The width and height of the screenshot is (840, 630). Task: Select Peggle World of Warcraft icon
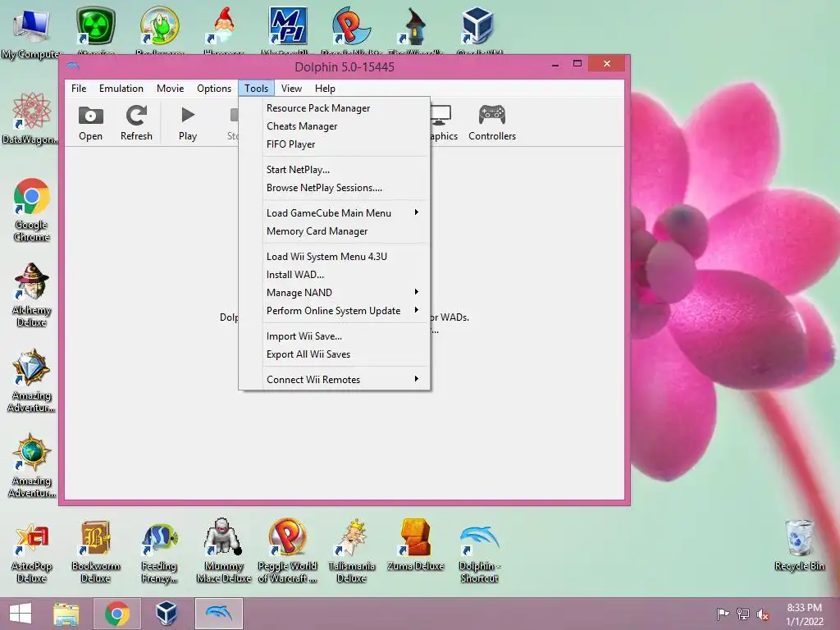coord(288,552)
